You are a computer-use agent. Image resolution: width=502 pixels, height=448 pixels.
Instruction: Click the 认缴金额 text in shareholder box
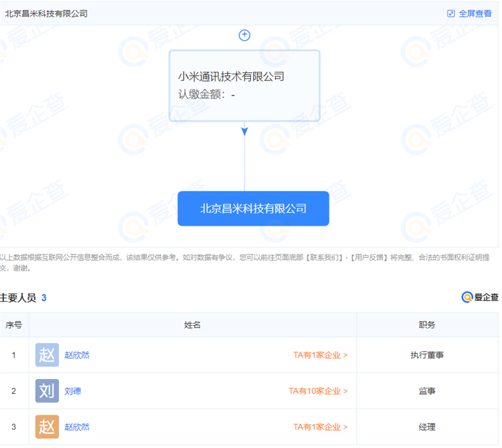tap(207, 94)
